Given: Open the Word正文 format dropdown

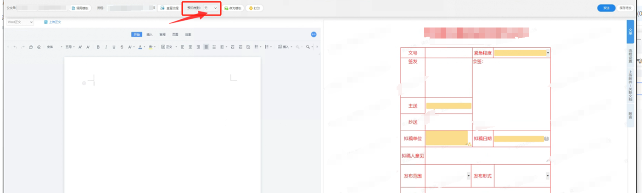Looking at the screenshot, I should point(20,22).
